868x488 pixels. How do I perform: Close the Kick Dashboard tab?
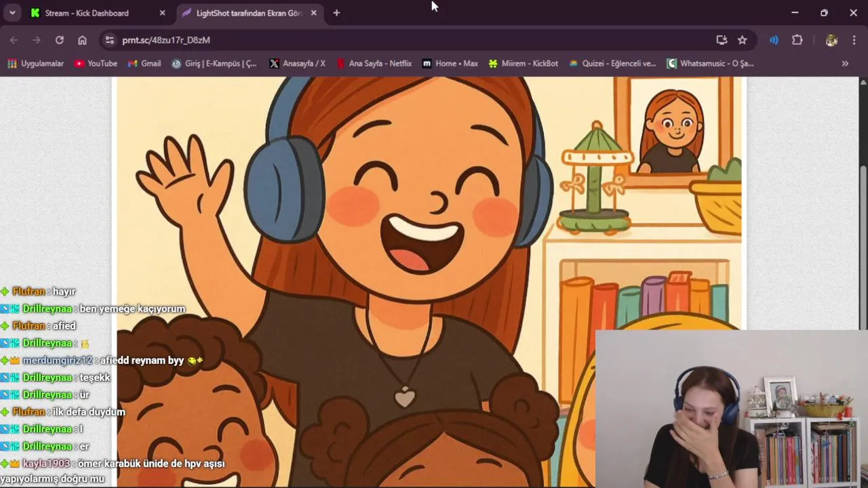point(162,13)
